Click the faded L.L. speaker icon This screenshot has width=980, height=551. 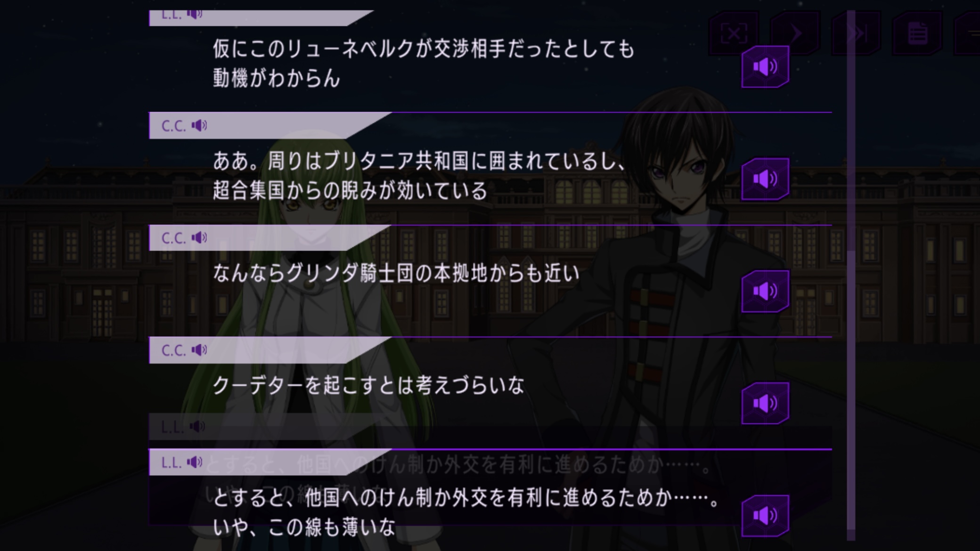coord(197,427)
